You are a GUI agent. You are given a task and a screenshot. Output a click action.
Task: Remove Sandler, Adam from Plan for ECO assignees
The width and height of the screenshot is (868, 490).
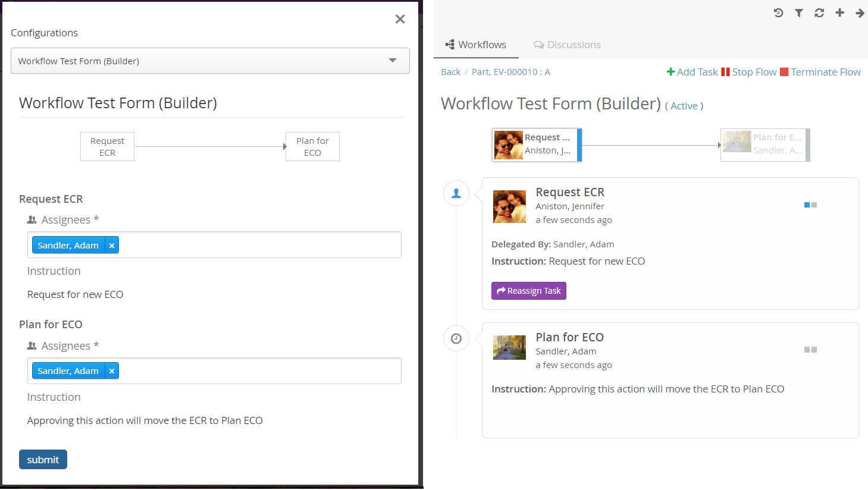112,371
